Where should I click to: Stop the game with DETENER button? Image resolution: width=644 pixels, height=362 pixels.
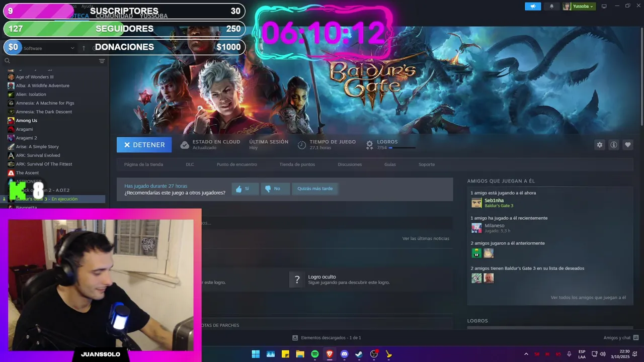coord(144,145)
